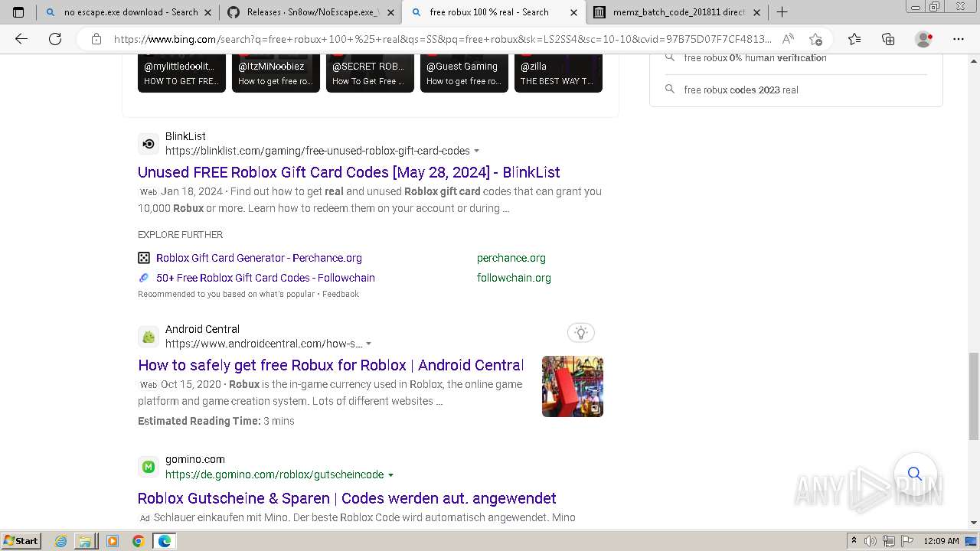Open the @mylittledoolit video card
The width and height of the screenshot is (980, 551).
pos(181,73)
